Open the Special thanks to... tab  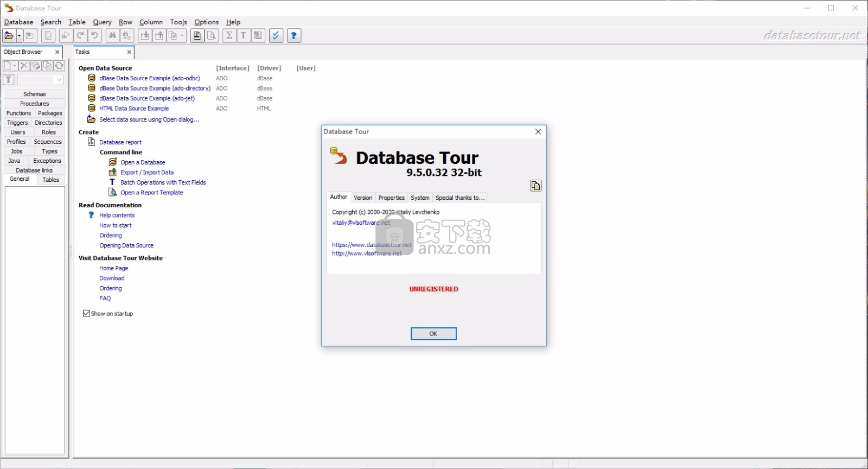pyautogui.click(x=460, y=198)
